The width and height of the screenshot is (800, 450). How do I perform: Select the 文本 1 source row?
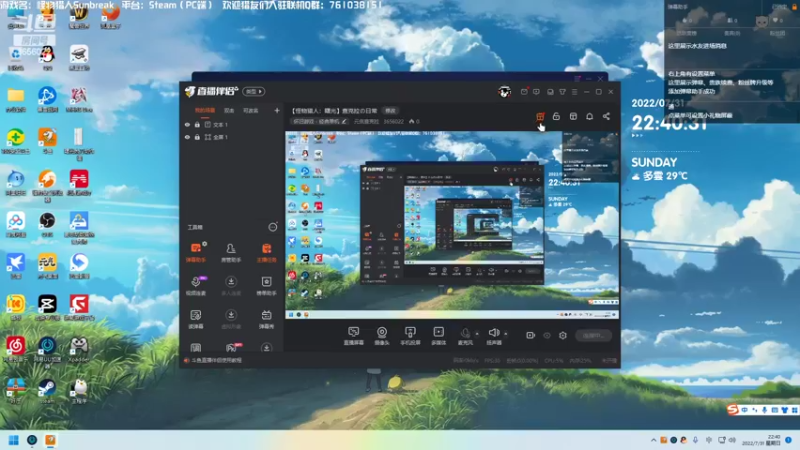coord(232,124)
